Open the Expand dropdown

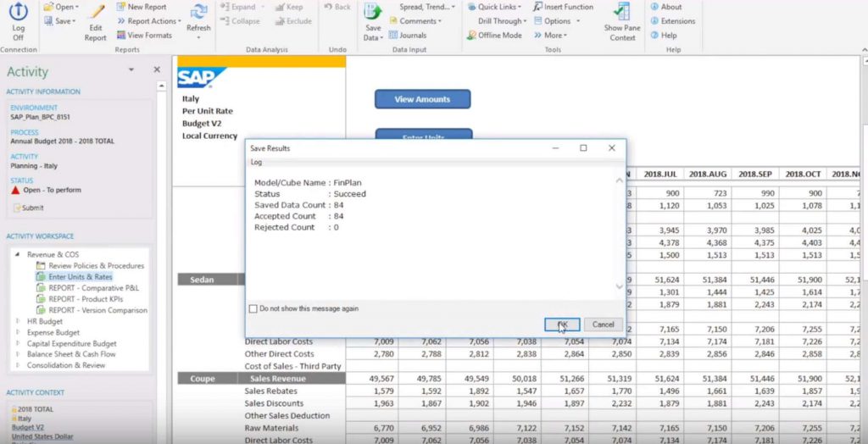tap(242, 7)
